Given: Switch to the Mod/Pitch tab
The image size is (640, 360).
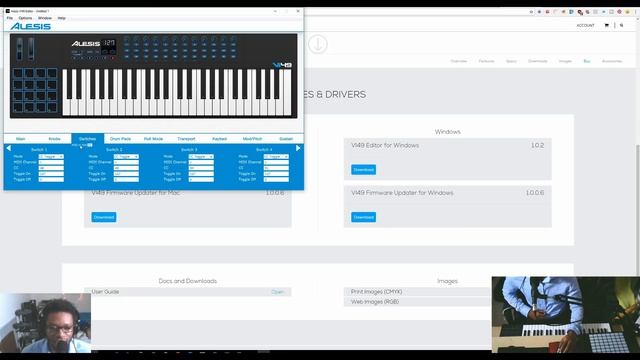Looking at the screenshot, I should (252, 139).
